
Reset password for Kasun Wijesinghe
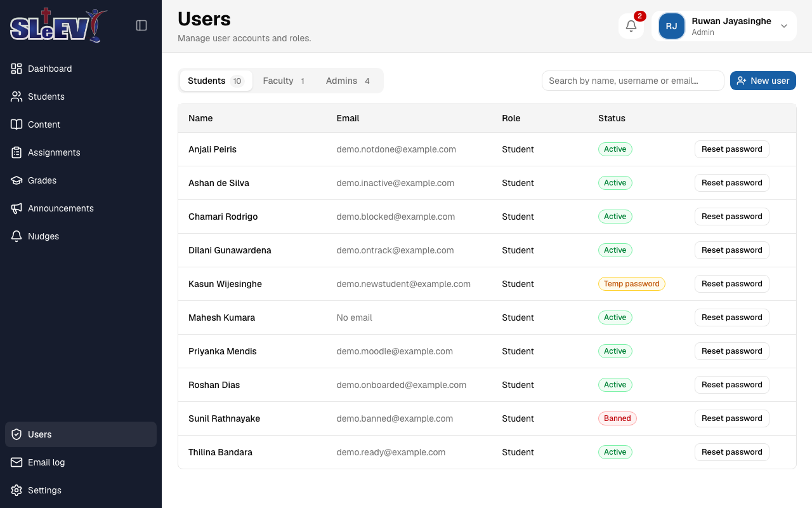point(732,284)
